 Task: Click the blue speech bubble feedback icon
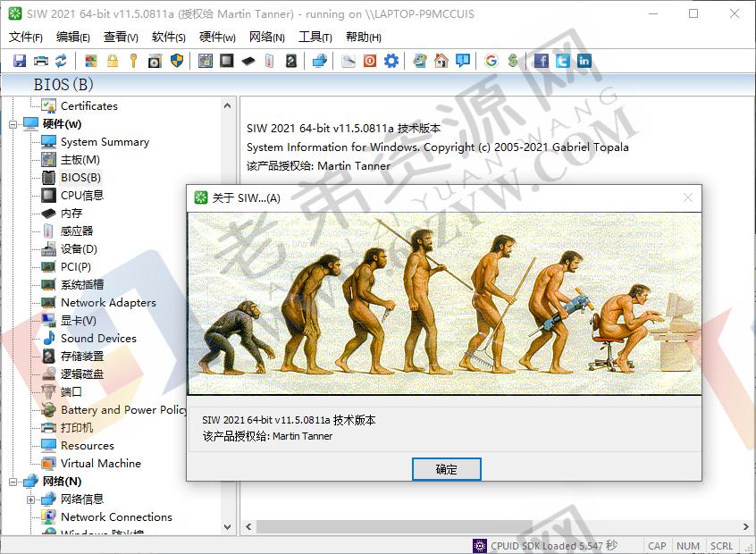pos(463,61)
